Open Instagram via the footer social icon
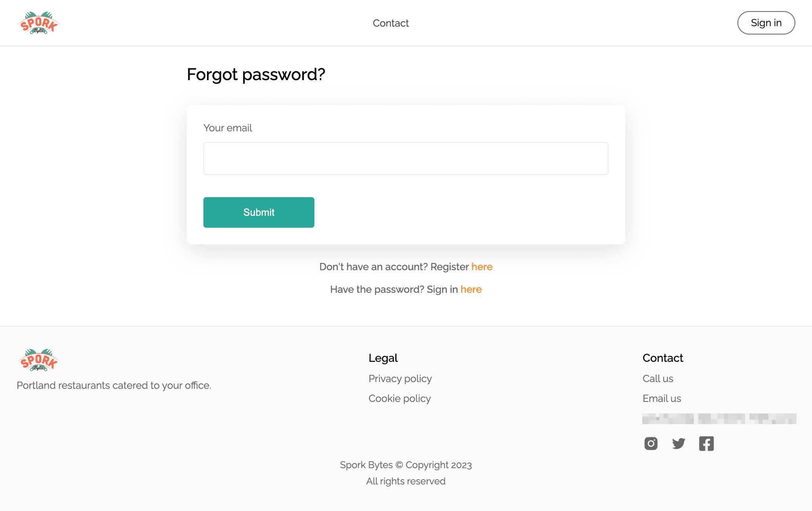Screen dimensions: 812x511 (x=651, y=444)
